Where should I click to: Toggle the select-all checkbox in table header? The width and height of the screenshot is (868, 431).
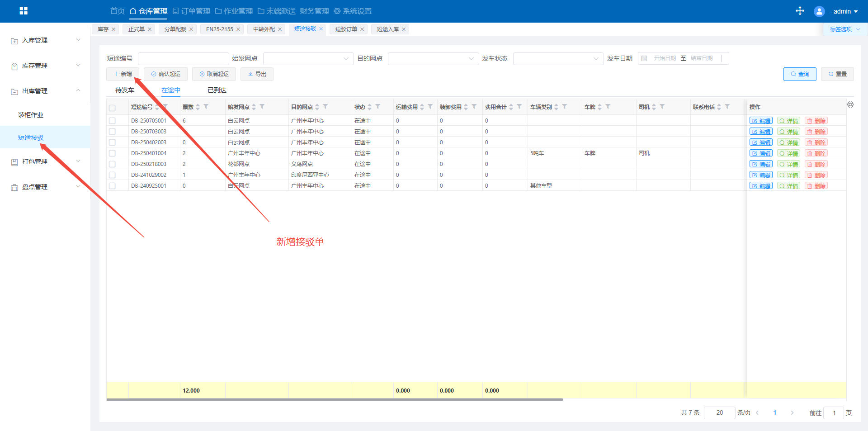pos(112,108)
